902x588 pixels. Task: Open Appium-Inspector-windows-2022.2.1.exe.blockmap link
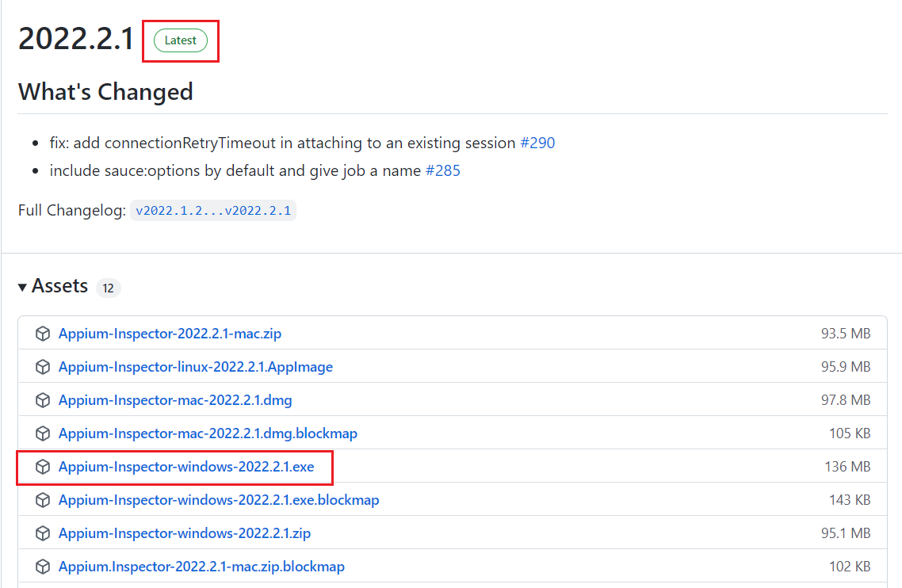coord(219,500)
